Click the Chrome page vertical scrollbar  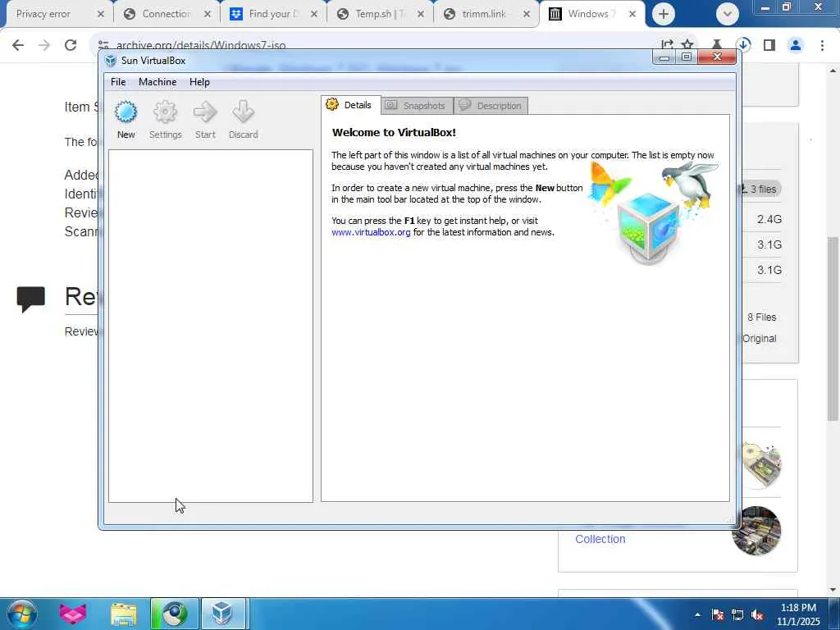coord(833,328)
